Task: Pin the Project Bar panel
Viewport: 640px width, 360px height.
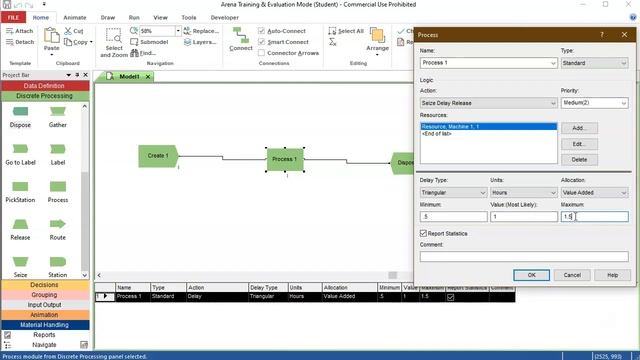Action: (77, 75)
